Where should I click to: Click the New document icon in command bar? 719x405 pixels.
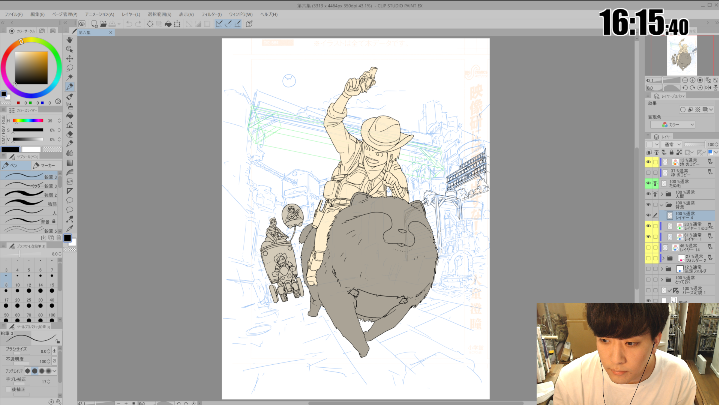94,23
